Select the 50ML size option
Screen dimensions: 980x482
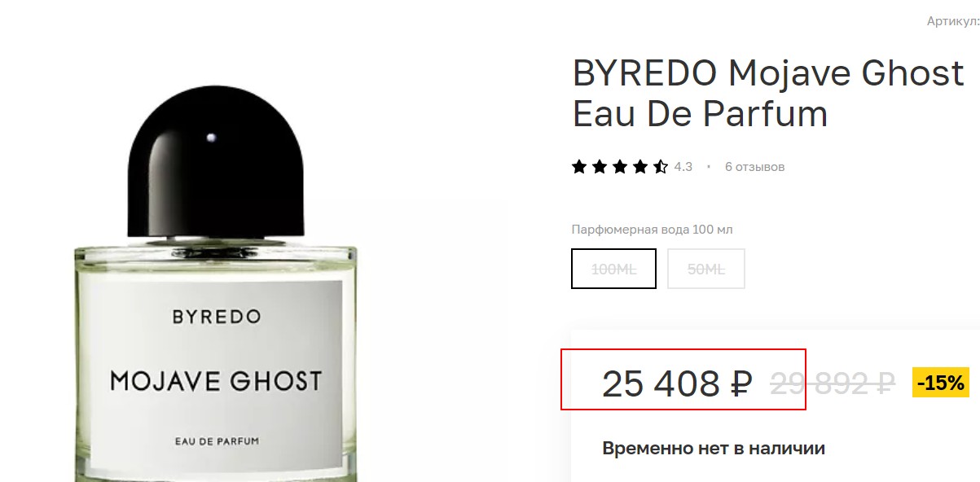pyautogui.click(x=706, y=269)
